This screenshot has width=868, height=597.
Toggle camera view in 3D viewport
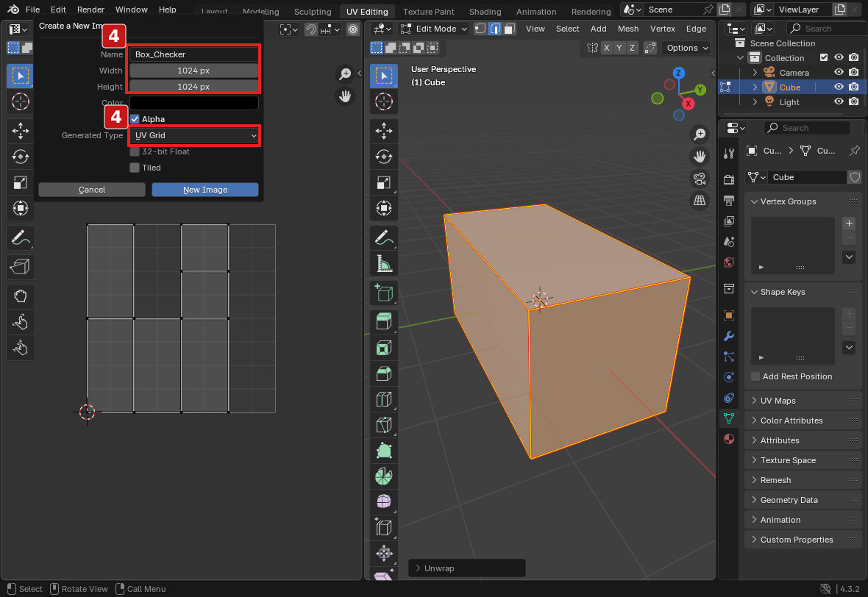(x=700, y=179)
